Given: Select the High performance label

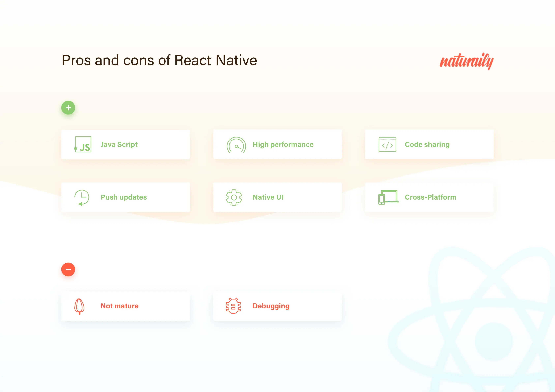Looking at the screenshot, I should tap(283, 144).
